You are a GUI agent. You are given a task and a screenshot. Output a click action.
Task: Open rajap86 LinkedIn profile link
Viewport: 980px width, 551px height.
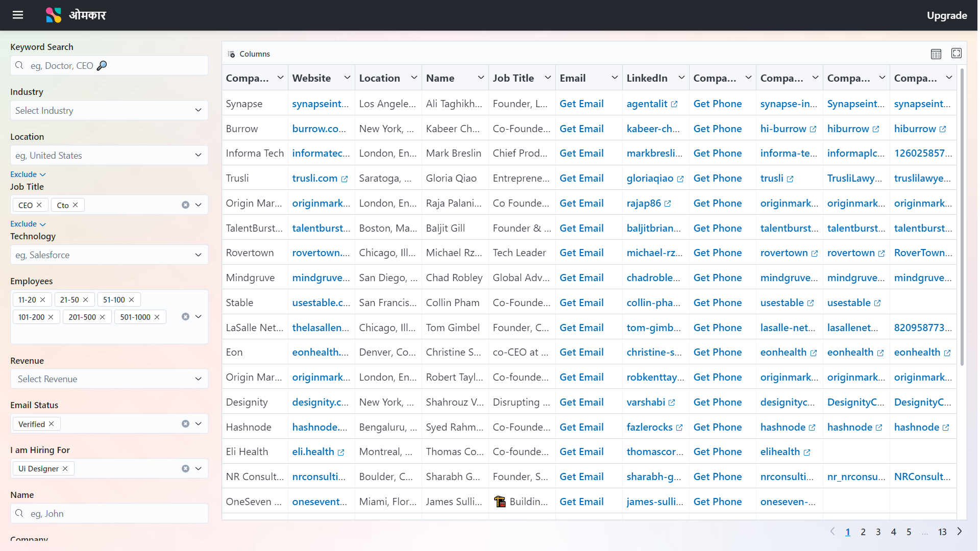[649, 204]
